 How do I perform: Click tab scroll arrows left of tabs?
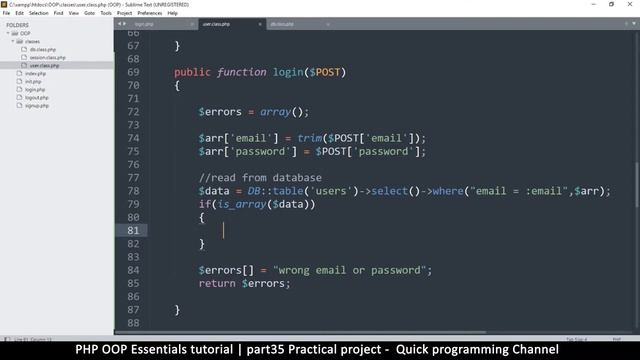(122, 24)
